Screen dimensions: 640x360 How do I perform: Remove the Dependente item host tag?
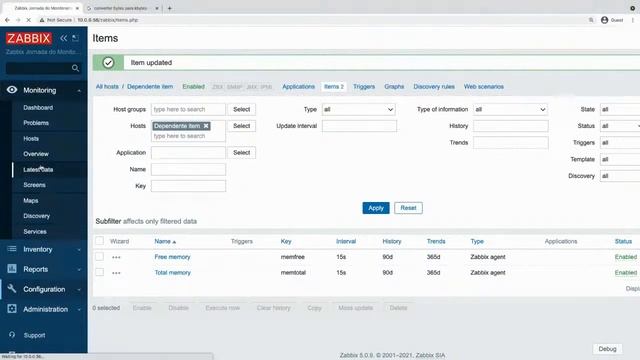pyautogui.click(x=206, y=126)
